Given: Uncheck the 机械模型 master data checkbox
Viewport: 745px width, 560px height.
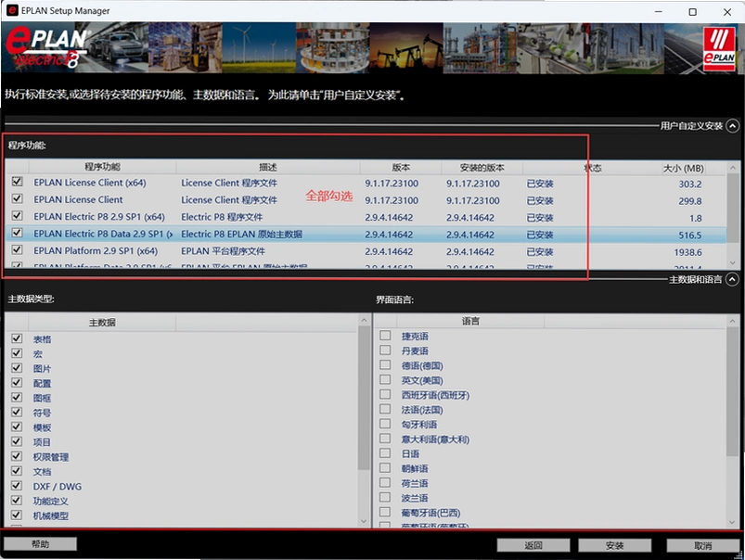Looking at the screenshot, I should pyautogui.click(x=17, y=515).
